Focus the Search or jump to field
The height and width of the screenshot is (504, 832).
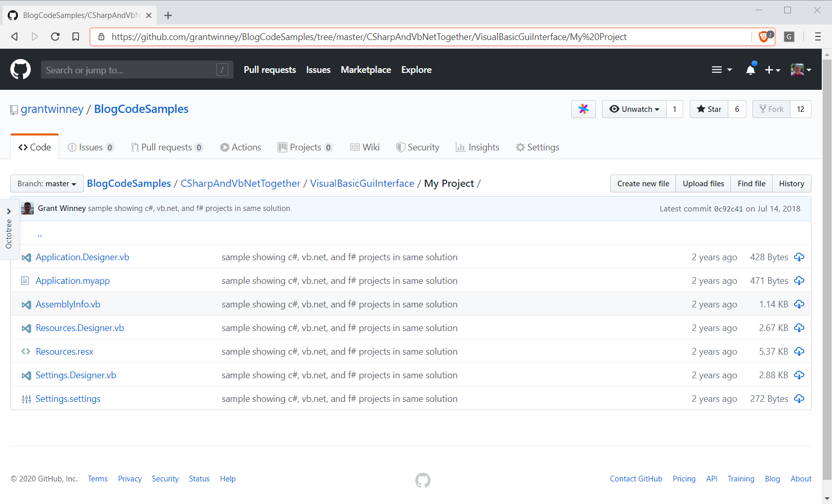coord(129,70)
